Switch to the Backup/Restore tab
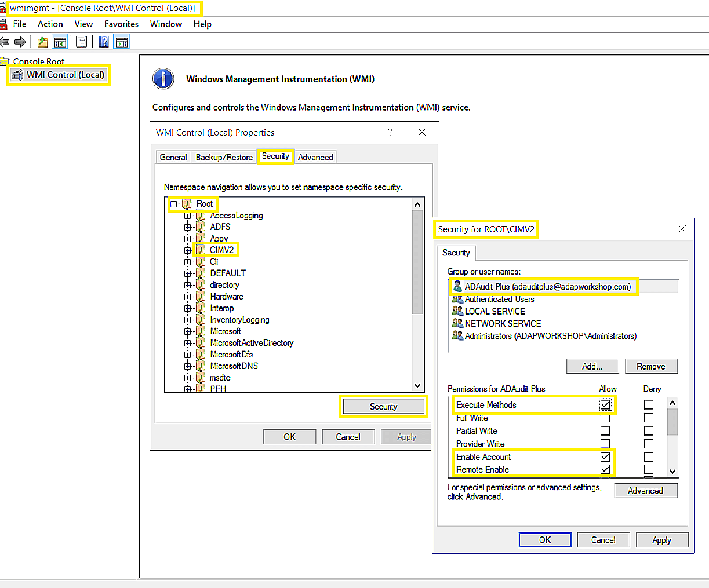Screen dimensions: 709x588 [x=224, y=157]
